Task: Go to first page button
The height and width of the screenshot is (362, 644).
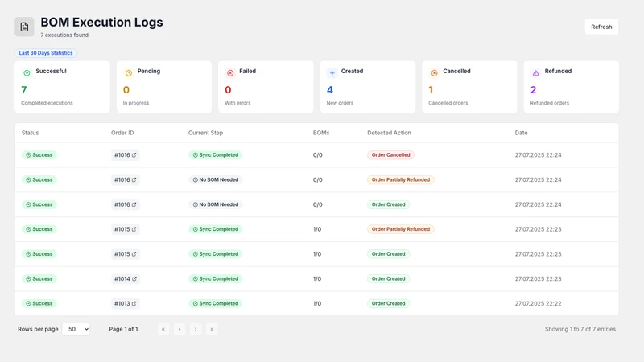Action: [x=163, y=329]
